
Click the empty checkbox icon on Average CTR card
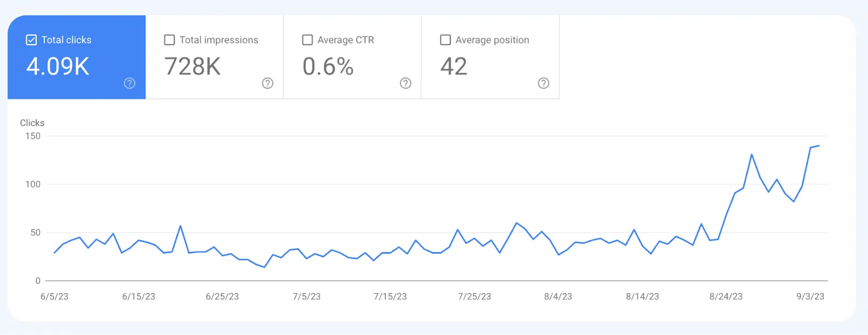pos(307,40)
